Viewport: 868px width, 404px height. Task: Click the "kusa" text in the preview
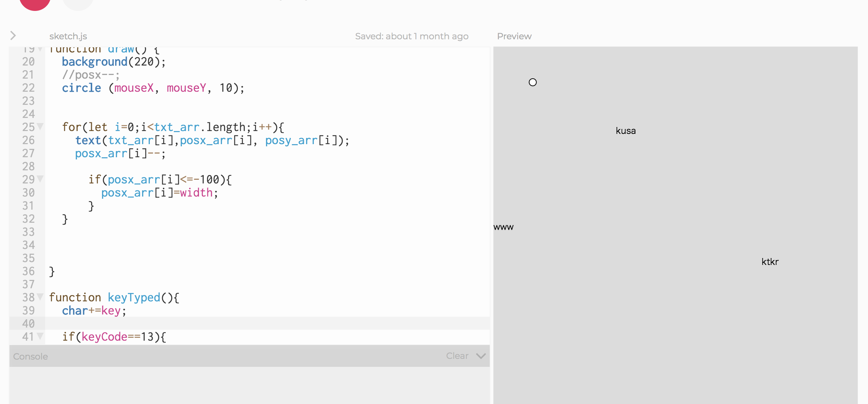(626, 131)
